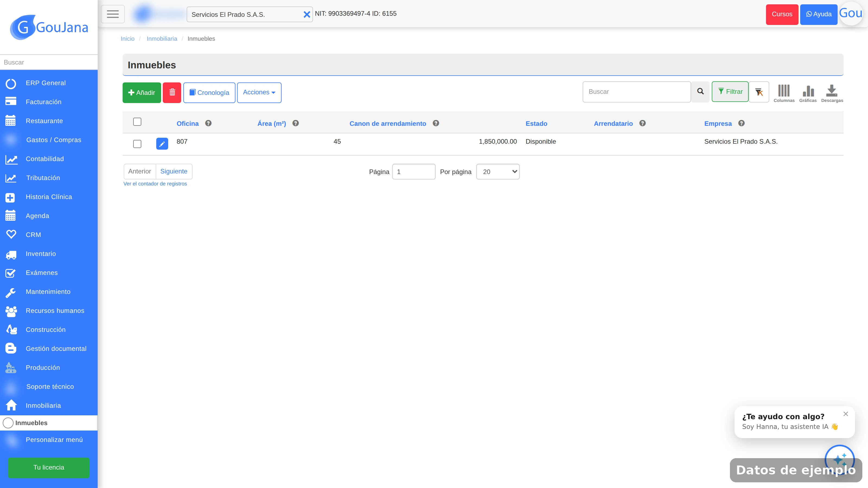Image resolution: width=868 pixels, height=488 pixels.
Task: Expand the Acciones dropdown
Action: 259,92
